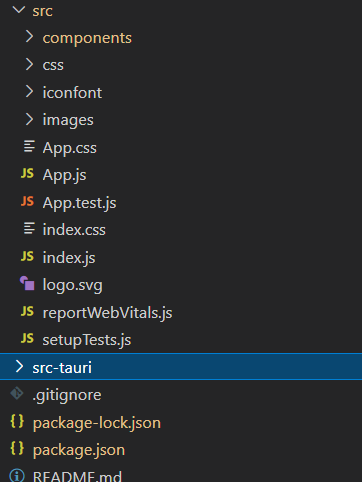Expand the components folder chevron

pyautogui.click(x=29, y=37)
